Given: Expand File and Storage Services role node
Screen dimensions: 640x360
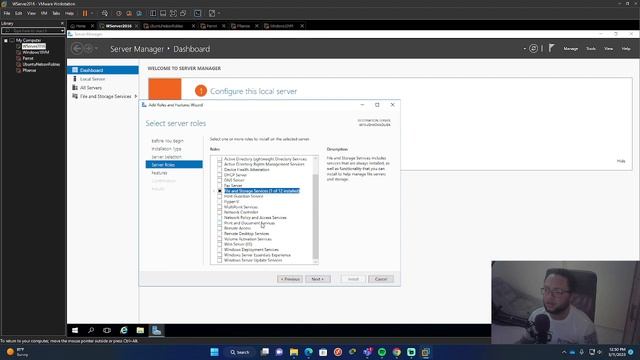Looking at the screenshot, I should coord(214,191).
